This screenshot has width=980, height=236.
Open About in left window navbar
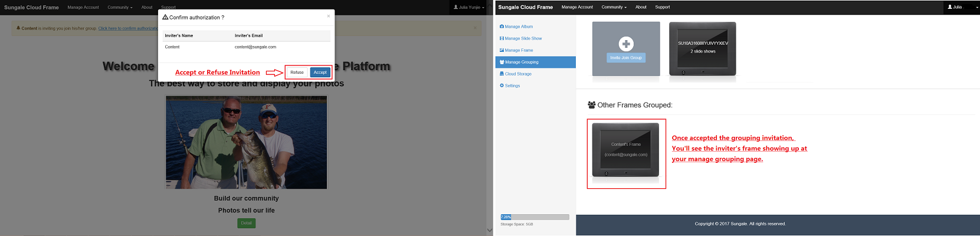pos(147,8)
